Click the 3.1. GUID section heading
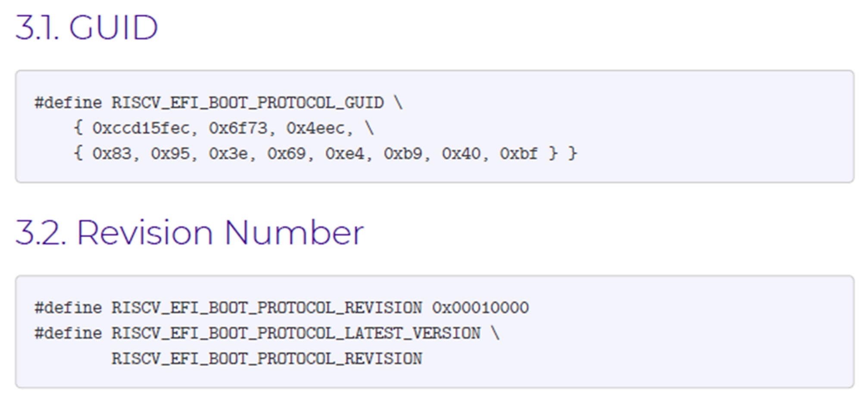The image size is (868, 396). [x=87, y=28]
